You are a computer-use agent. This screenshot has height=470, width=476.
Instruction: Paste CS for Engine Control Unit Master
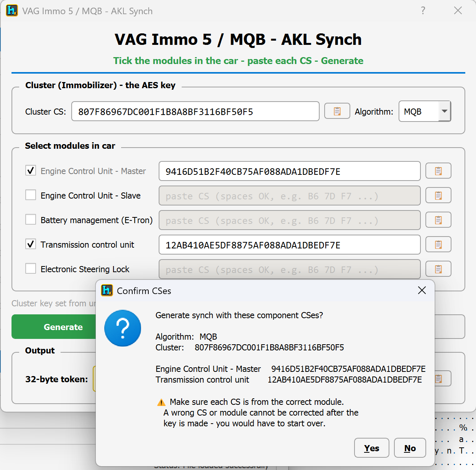(438, 171)
